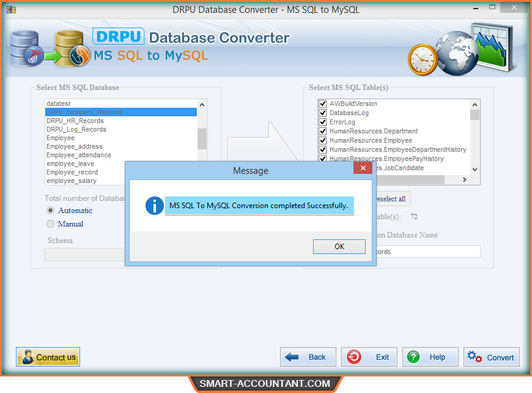This screenshot has width=532, height=393.
Task: Select the DRPU_HR_Records database
Action: click(121, 121)
